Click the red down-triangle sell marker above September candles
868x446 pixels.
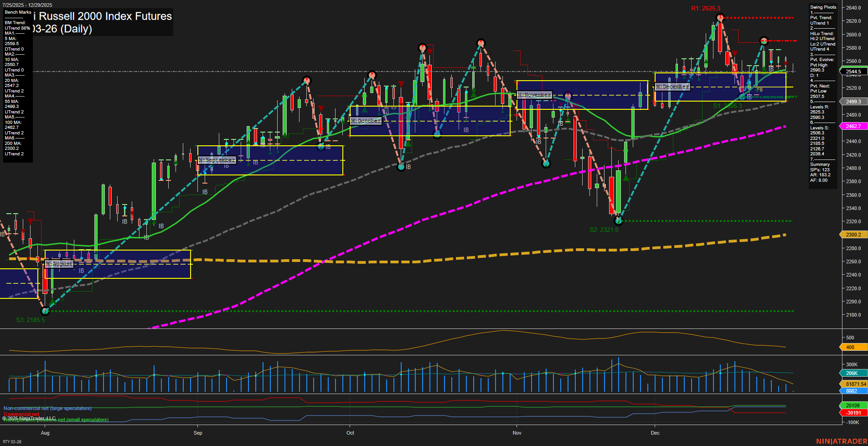coord(321,109)
